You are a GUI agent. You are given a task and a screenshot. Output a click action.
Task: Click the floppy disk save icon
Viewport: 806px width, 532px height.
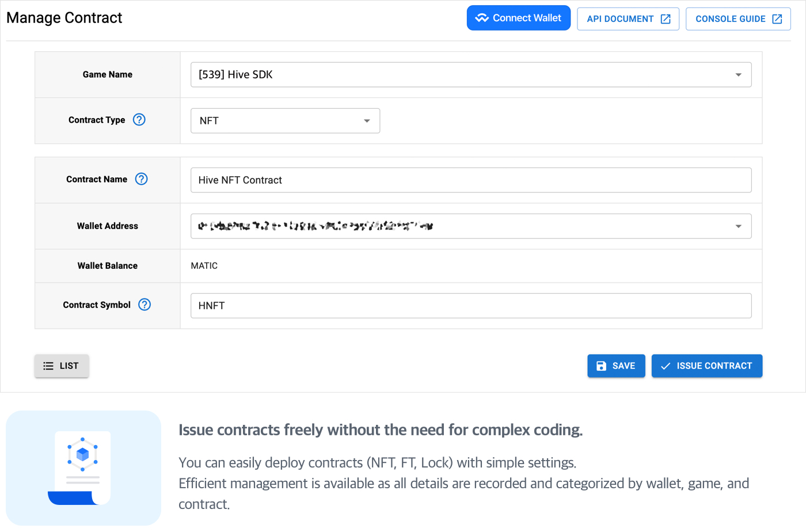pyautogui.click(x=601, y=366)
